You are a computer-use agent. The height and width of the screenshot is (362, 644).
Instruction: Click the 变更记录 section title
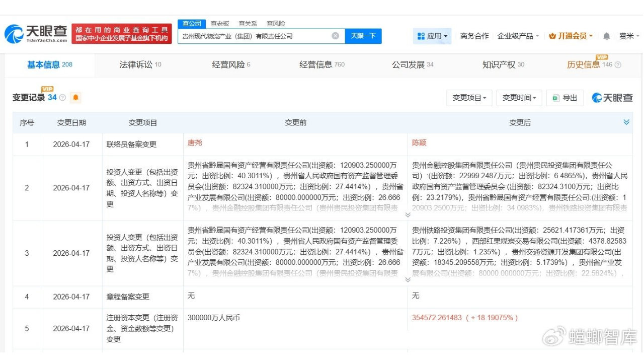[29, 98]
